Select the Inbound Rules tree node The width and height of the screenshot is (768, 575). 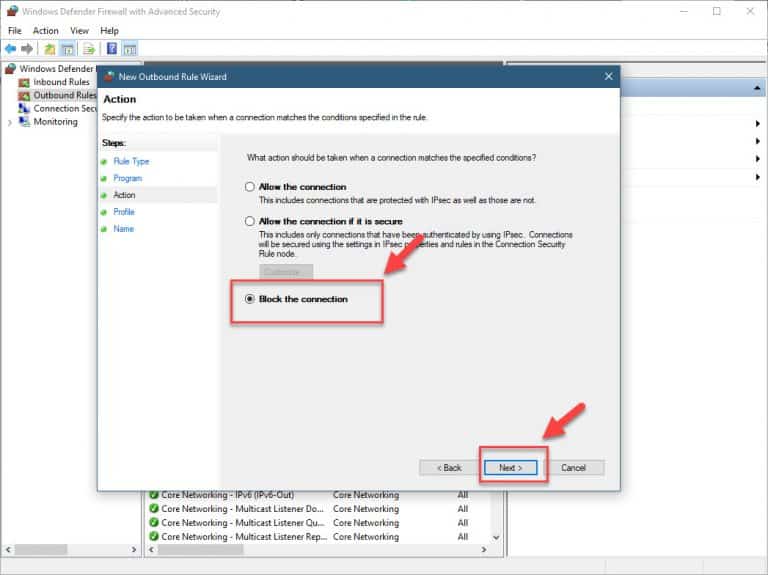[61, 82]
